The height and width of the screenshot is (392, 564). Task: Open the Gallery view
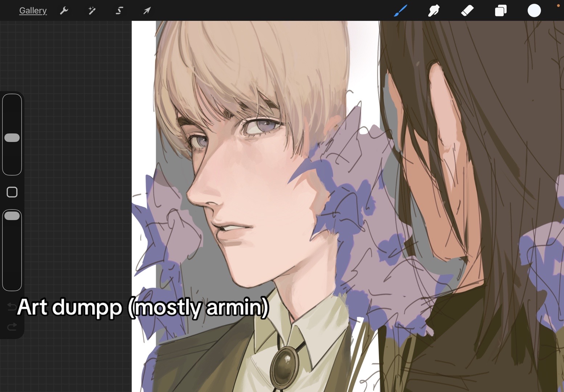33,11
